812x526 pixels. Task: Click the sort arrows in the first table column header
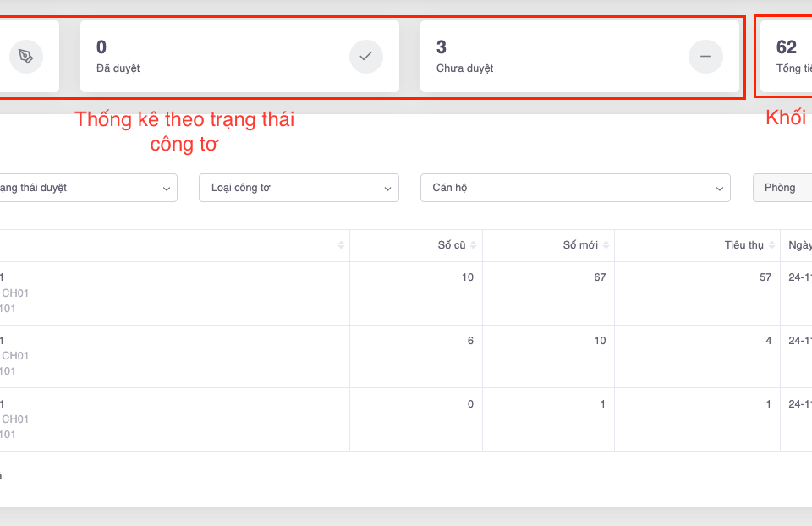(341, 245)
